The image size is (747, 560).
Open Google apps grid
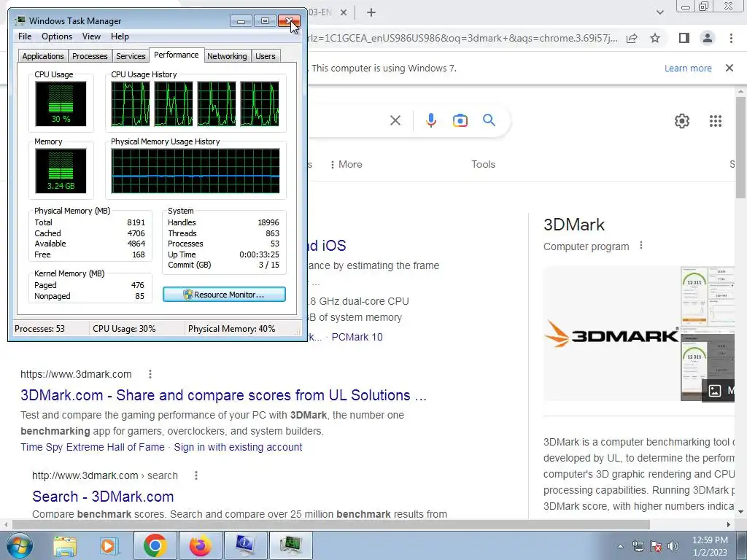click(716, 121)
